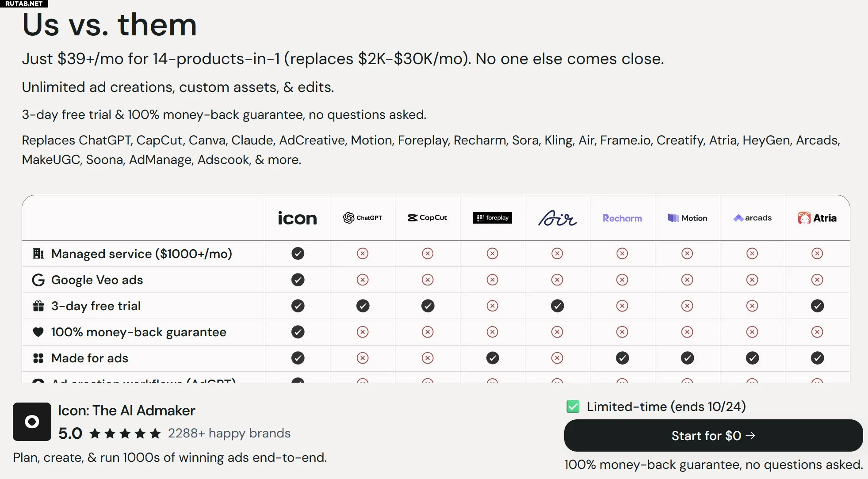
Task: Click Atria's checkmark for Made for ads
Action: click(x=817, y=358)
